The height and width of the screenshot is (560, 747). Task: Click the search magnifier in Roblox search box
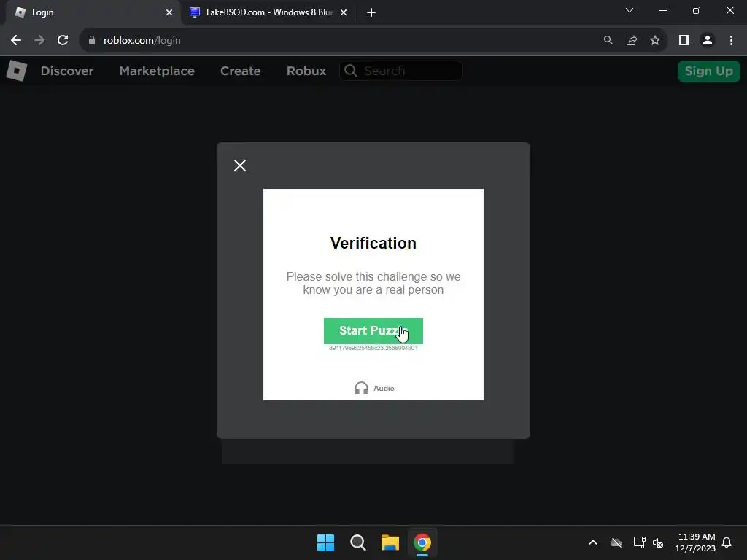[351, 71]
